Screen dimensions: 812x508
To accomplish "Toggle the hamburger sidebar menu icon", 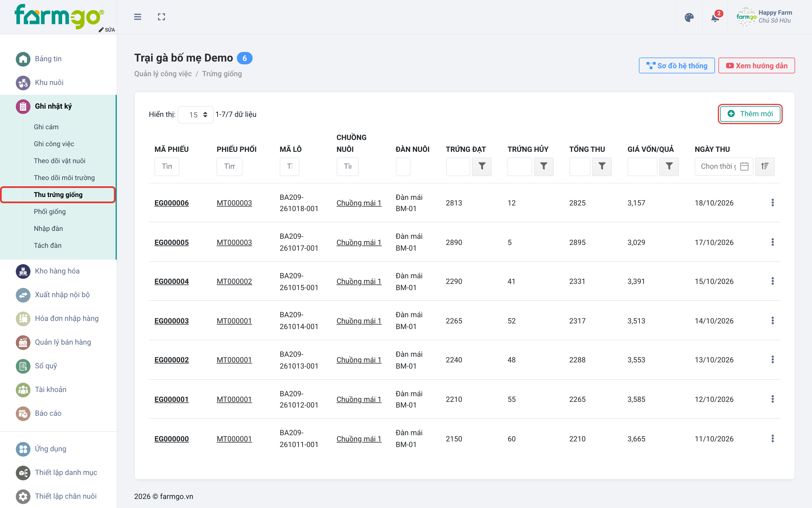I will click(138, 17).
